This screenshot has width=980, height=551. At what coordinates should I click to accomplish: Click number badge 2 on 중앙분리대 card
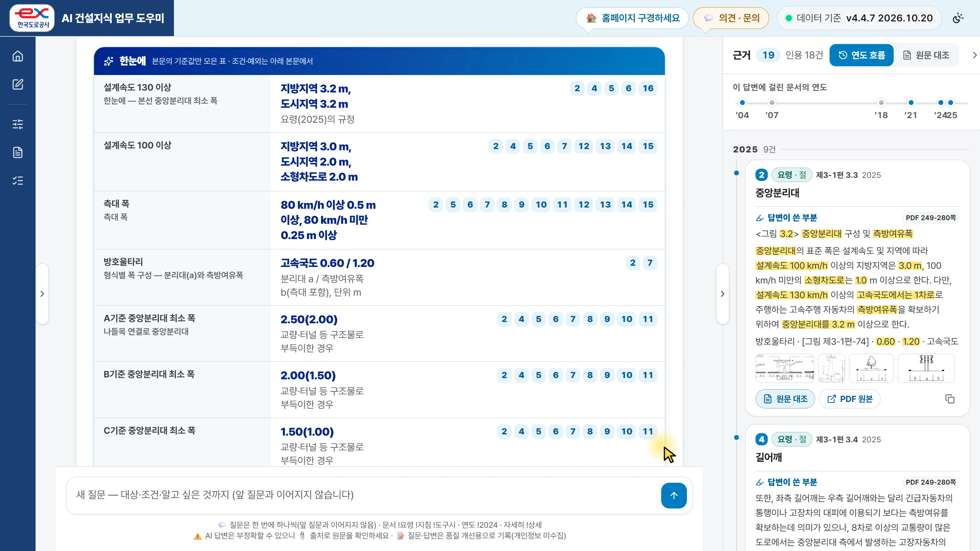pos(761,175)
